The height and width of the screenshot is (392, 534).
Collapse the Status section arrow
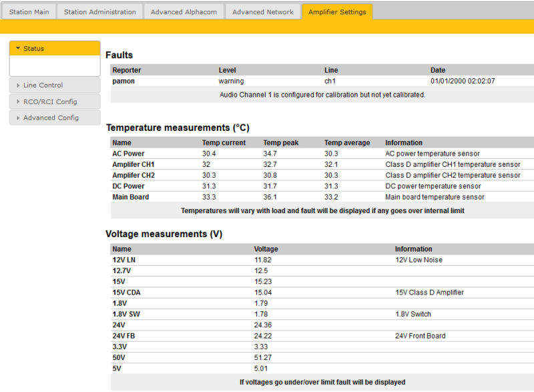click(18, 48)
